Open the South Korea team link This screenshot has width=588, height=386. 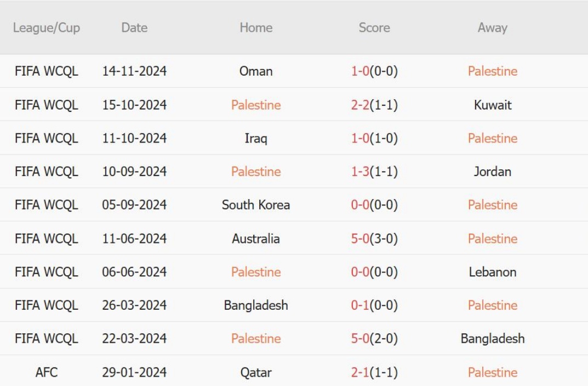[x=256, y=205]
